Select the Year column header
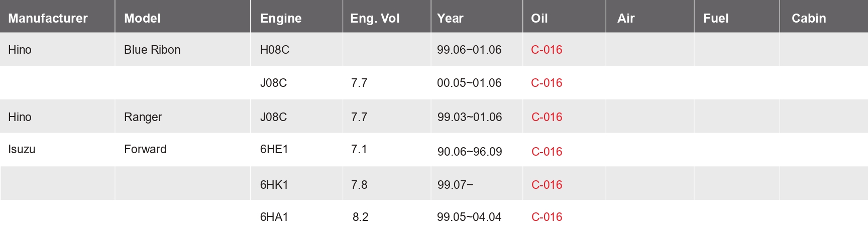This screenshot has height=233, width=868. pos(450,19)
